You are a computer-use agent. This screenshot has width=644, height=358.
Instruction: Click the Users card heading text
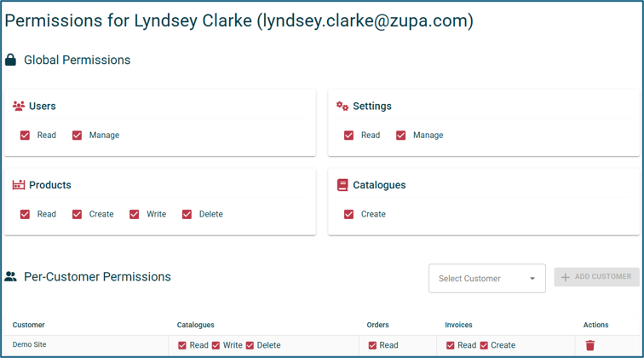click(43, 106)
